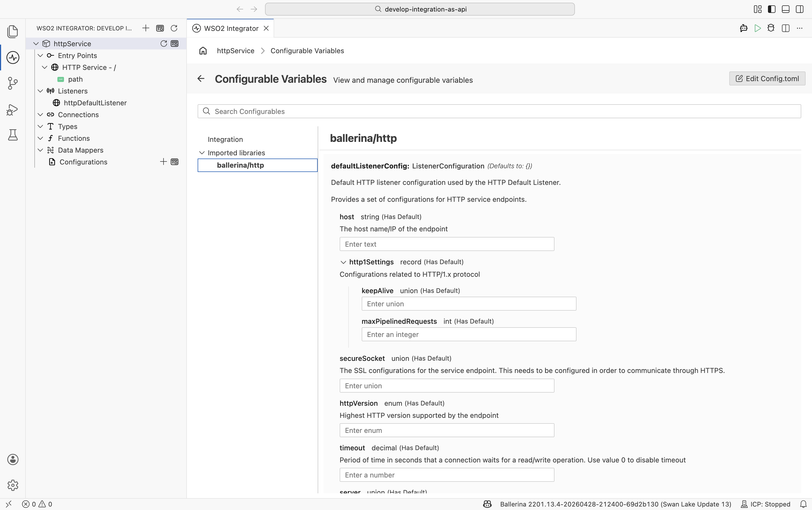Click the overview icon in integrator panel header

tap(160, 28)
